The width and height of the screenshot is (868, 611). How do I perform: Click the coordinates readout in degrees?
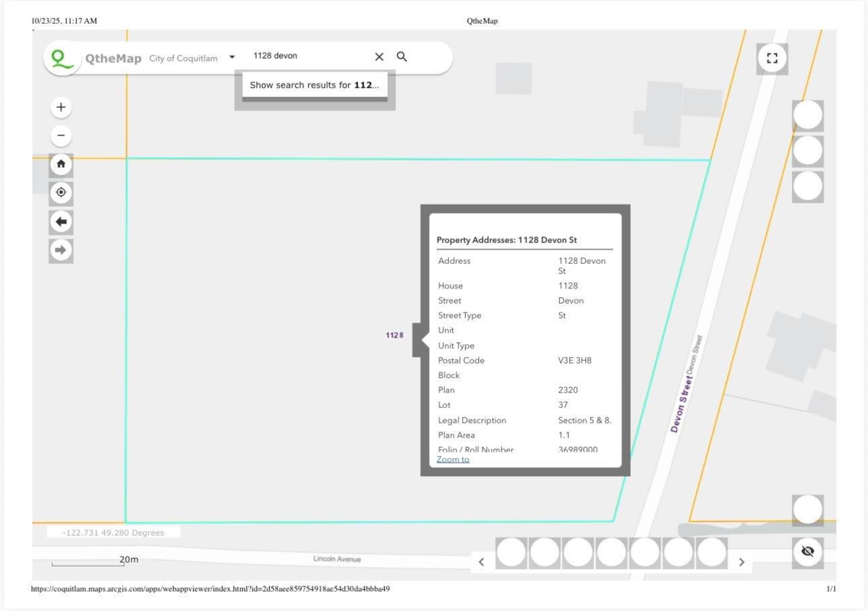click(x=114, y=533)
